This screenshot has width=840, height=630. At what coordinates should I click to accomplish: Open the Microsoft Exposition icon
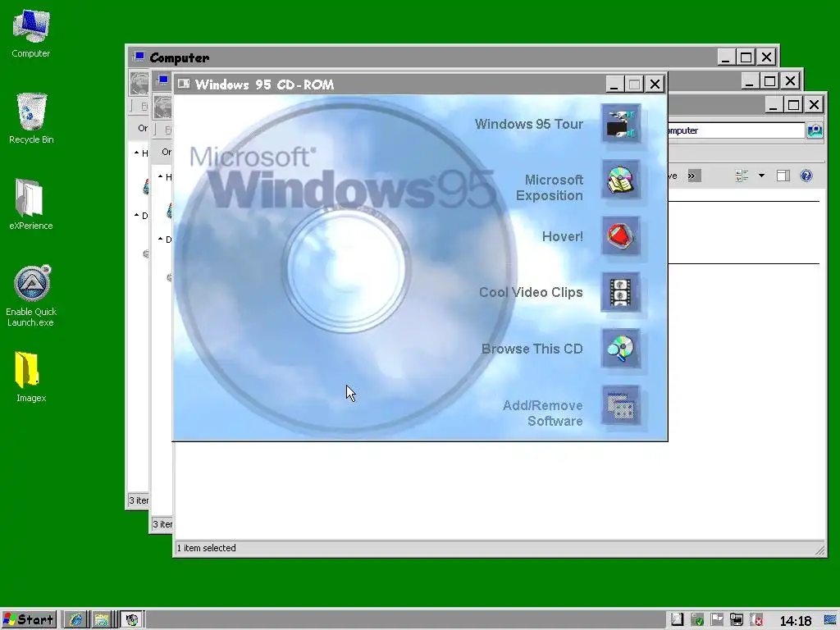620,180
